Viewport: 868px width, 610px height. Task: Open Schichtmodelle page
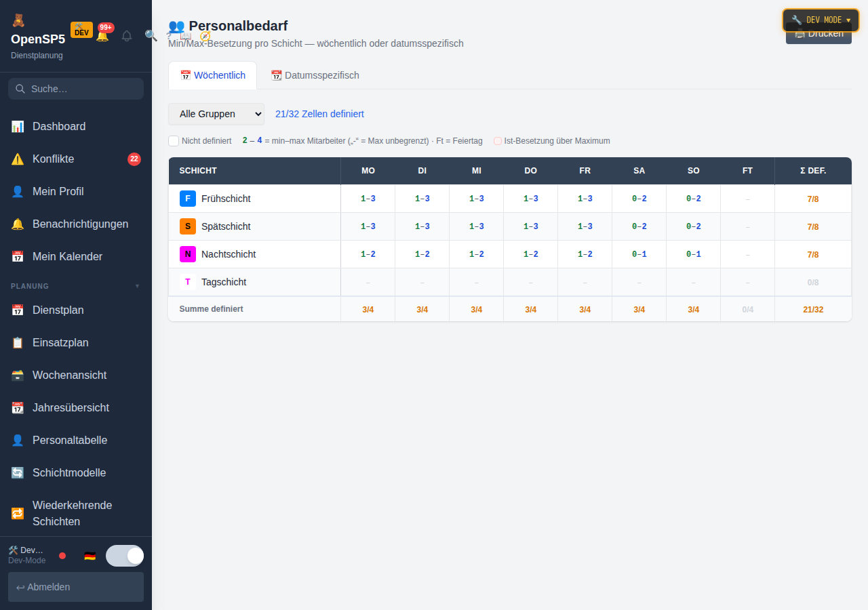coord(76,472)
